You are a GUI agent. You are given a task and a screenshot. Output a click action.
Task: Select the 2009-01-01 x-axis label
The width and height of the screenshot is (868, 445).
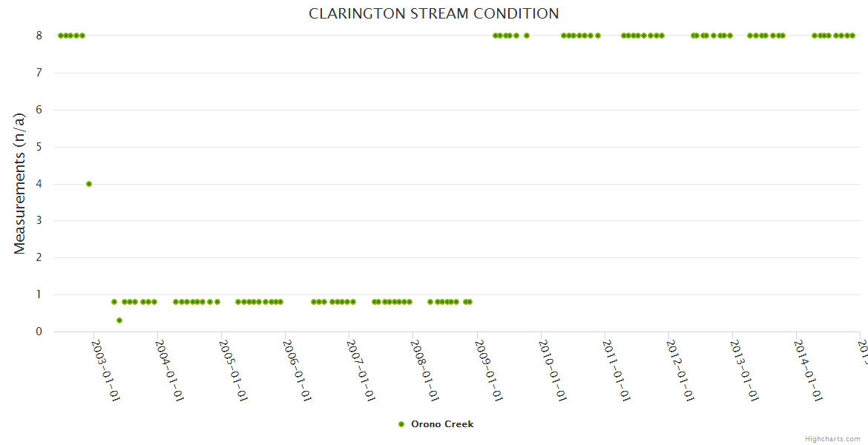click(x=489, y=370)
